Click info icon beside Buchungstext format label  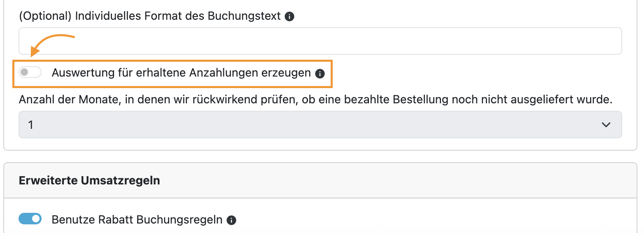pos(289,16)
